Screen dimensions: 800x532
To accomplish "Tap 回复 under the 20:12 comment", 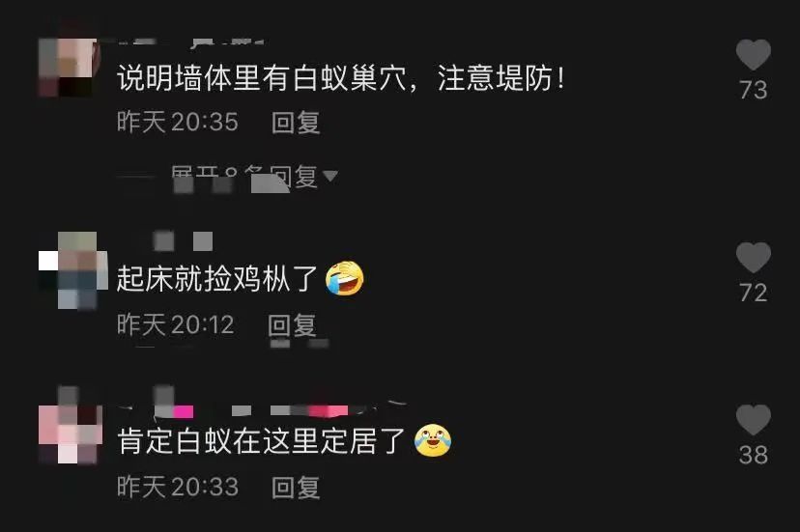I will pyautogui.click(x=292, y=325).
